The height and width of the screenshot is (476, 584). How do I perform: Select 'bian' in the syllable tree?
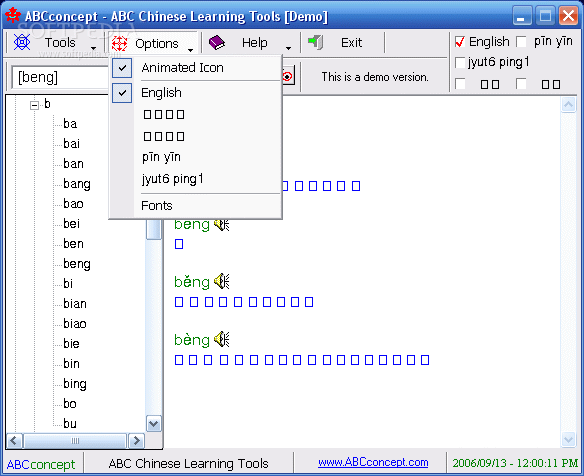click(74, 304)
